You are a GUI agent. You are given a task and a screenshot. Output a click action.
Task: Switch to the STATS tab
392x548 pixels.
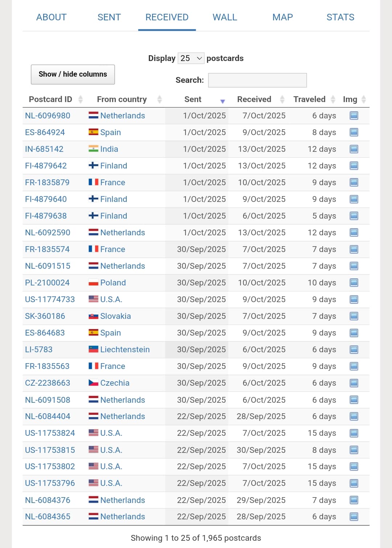340,17
